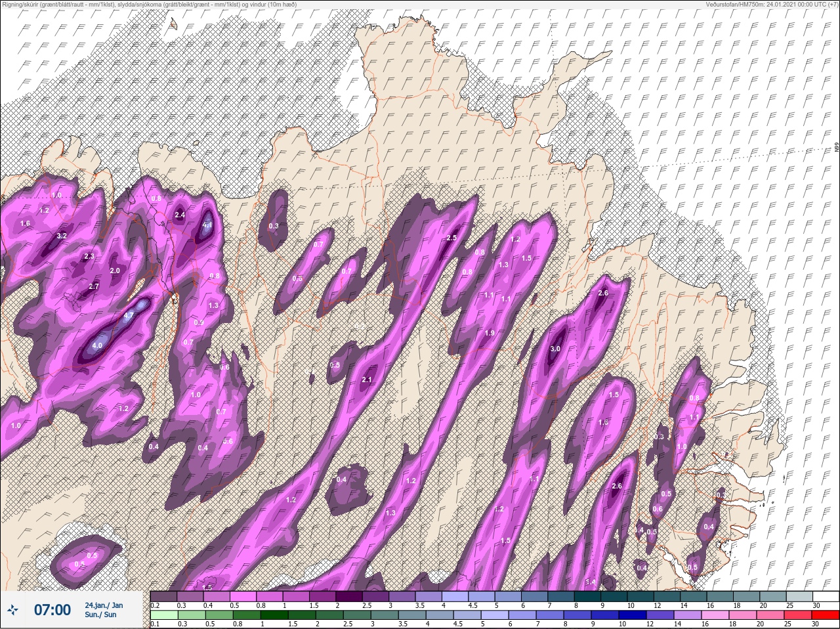Click the 'Sun./ Sun' weekday label
This screenshot has height=629, width=840.
click(100, 615)
